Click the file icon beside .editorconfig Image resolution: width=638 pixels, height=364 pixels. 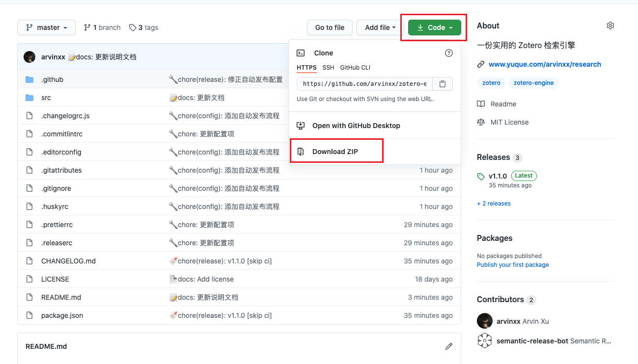29,152
